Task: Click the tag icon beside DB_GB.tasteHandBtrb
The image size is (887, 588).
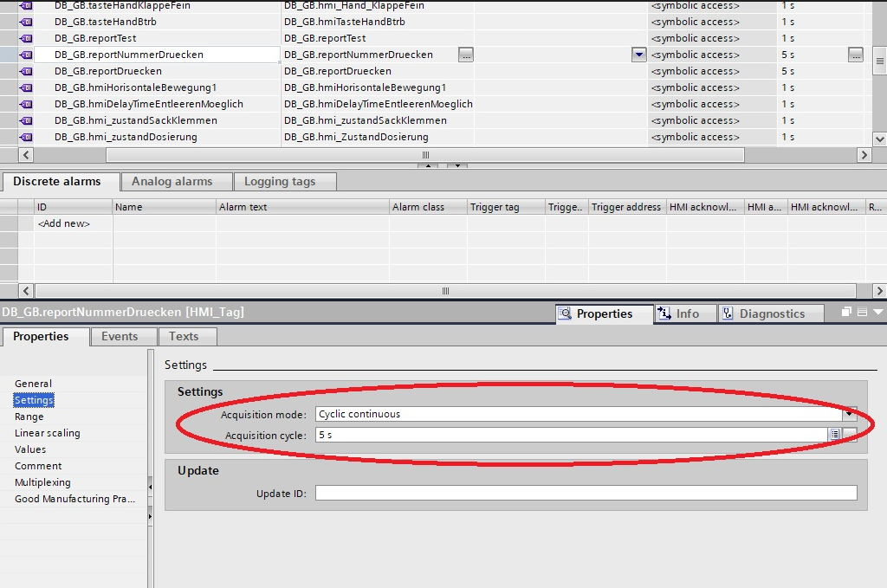Action: pyautogui.click(x=26, y=22)
